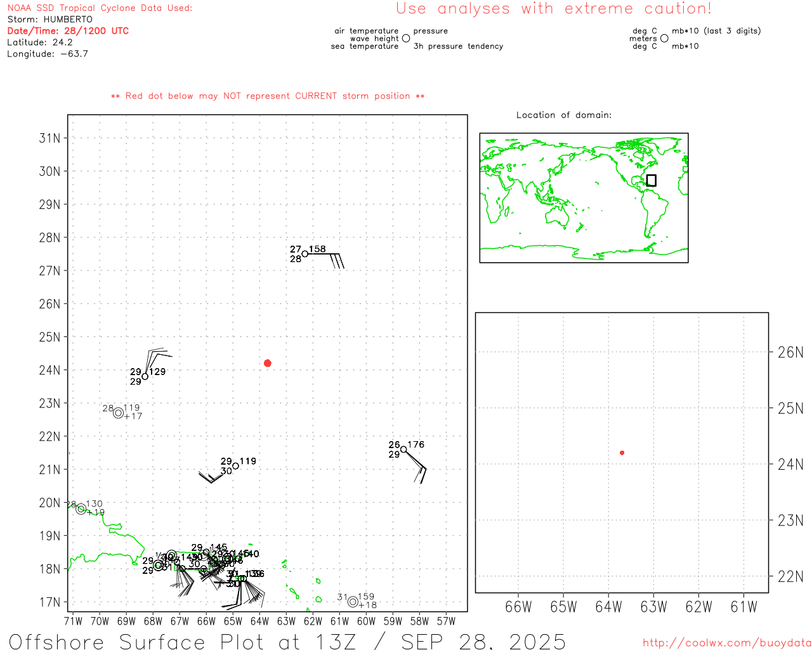The width and height of the screenshot is (812, 650).
Task: Click the legend station circle beside meters
Action: point(664,39)
